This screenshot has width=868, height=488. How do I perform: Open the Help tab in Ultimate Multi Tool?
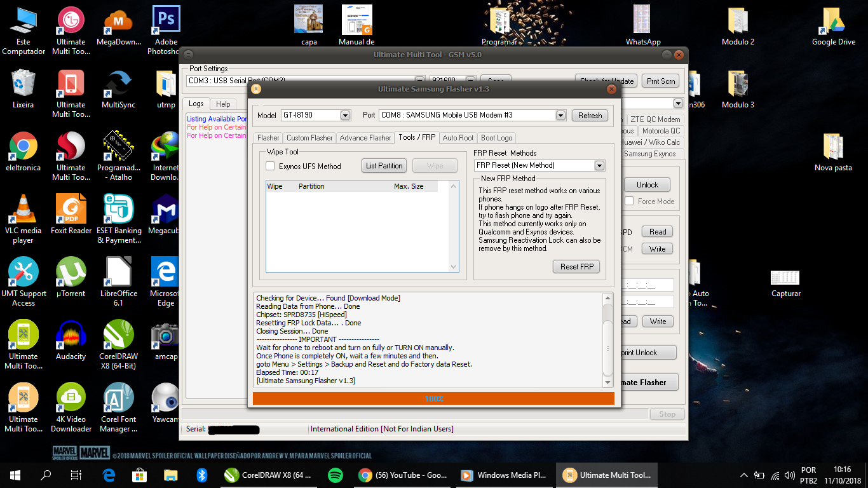click(x=223, y=104)
